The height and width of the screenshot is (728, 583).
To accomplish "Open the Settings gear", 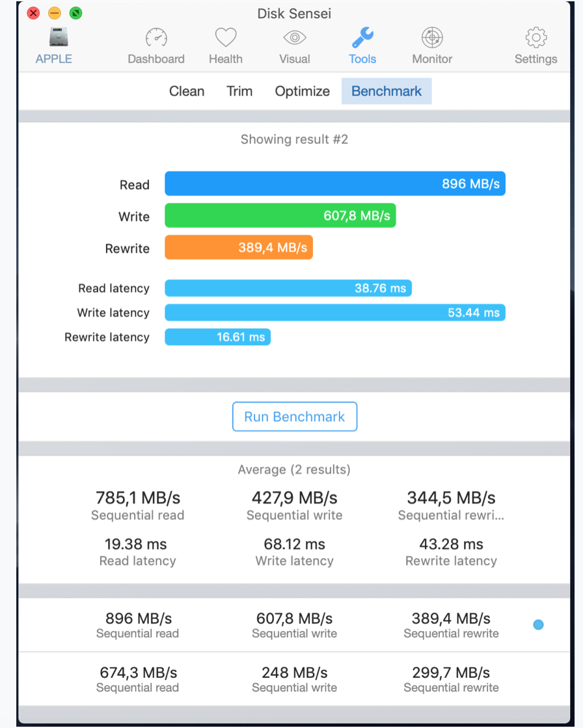I will tap(536, 46).
